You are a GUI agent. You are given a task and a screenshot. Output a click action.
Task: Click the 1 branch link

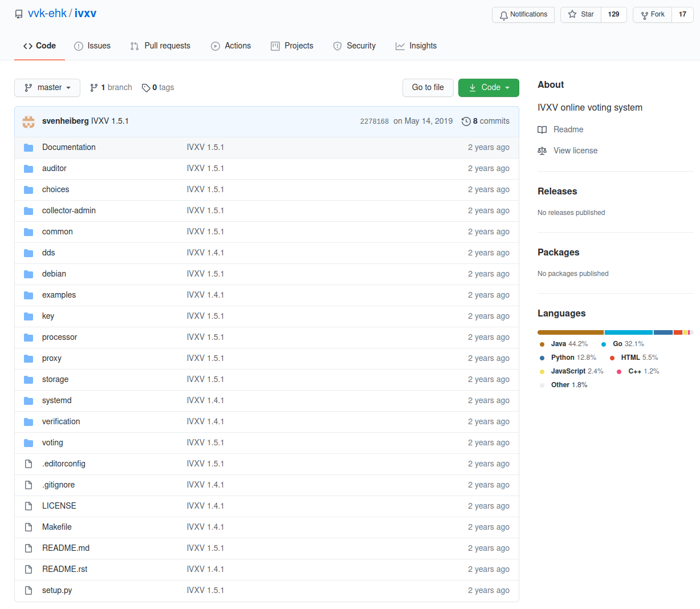(x=111, y=88)
